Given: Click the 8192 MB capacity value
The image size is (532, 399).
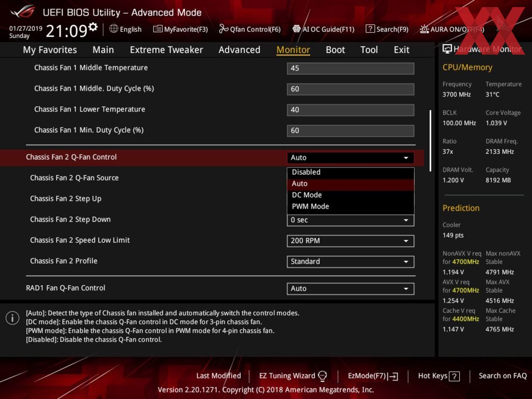Looking at the screenshot, I should (498, 180).
